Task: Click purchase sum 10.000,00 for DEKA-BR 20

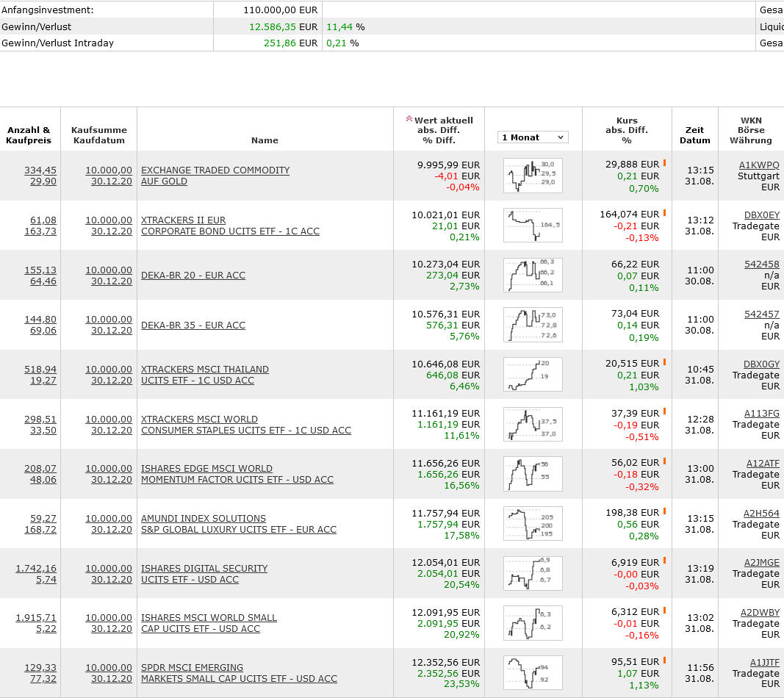Action: click(109, 270)
